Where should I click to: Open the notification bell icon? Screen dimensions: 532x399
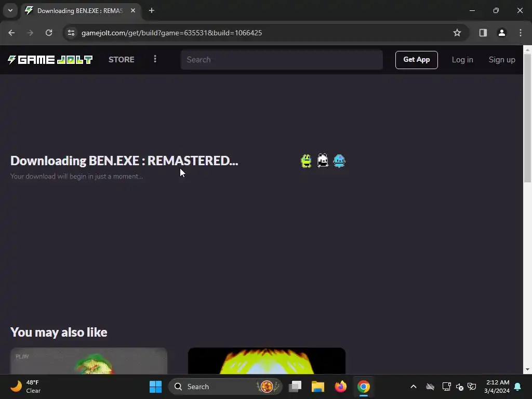pos(518,387)
